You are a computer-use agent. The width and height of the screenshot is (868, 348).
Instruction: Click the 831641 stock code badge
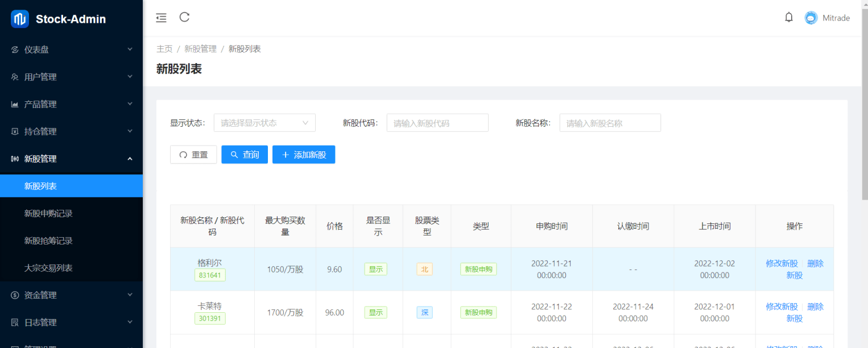210,275
